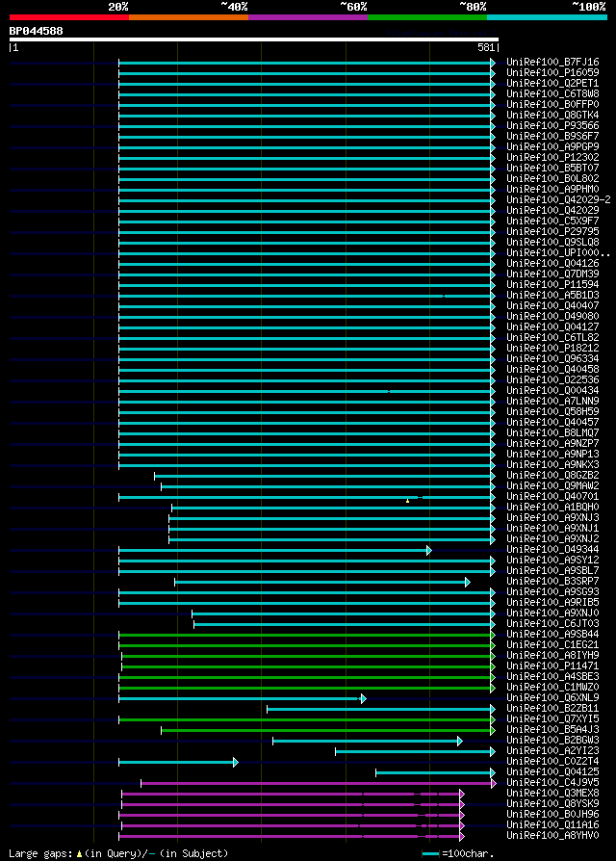Click the yellow query gap marker on Q40701 row

407,501
